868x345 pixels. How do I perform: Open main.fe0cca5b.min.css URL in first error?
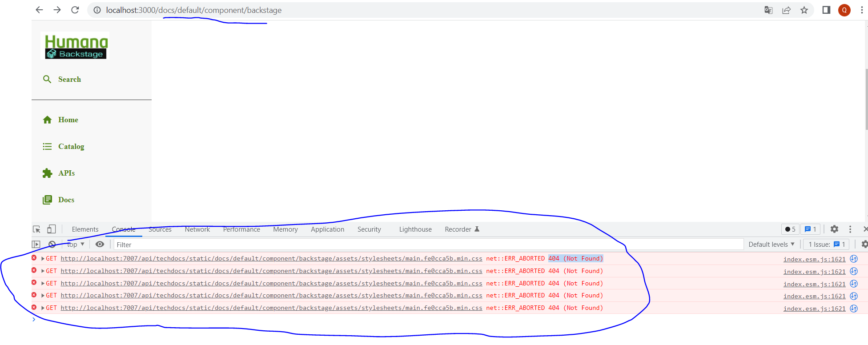pos(271,258)
